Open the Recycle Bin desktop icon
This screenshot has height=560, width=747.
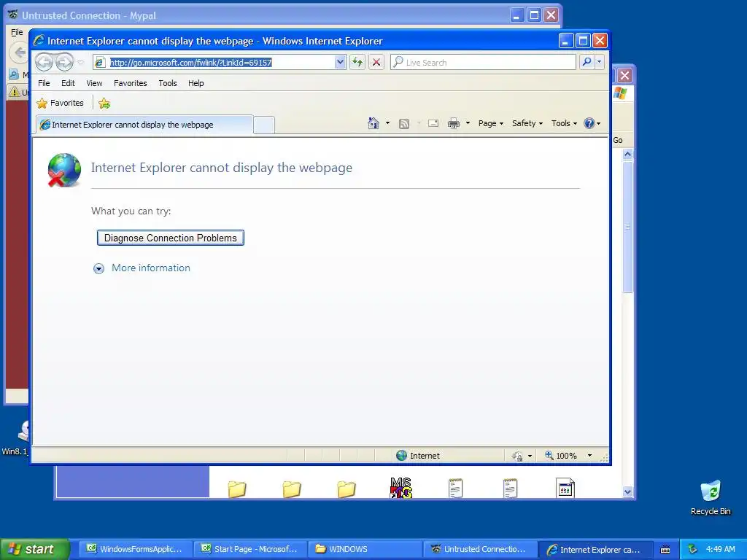click(x=711, y=497)
